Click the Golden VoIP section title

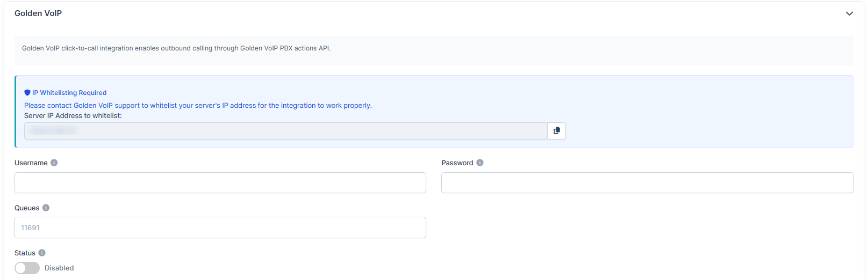38,13
